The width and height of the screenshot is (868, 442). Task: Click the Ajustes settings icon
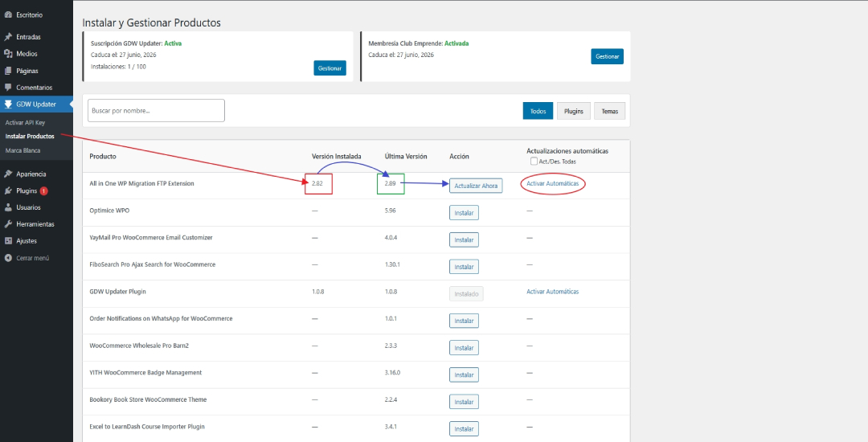pos(8,241)
